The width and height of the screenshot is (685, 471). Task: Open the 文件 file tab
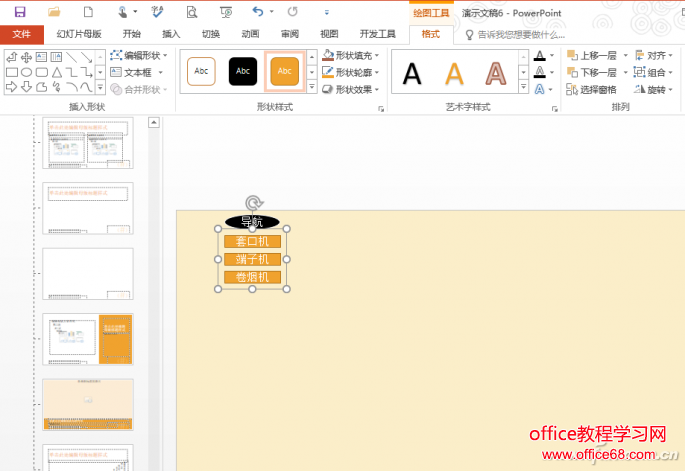point(22,34)
